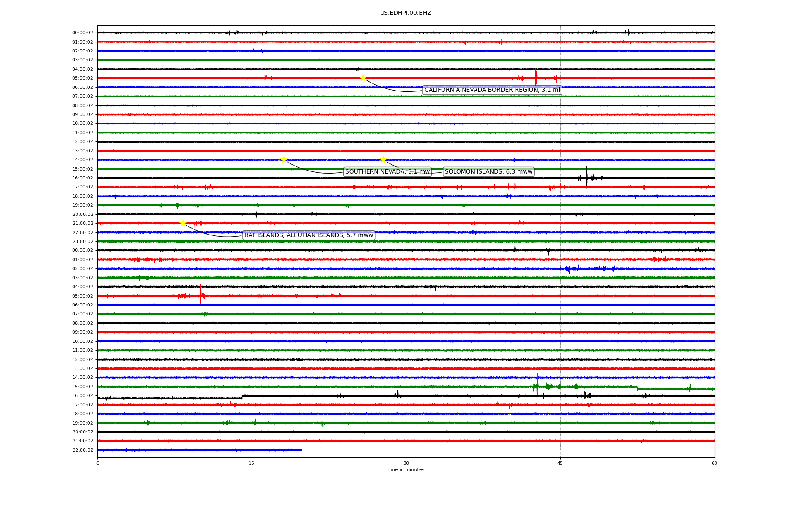Click the 60 tick on x-axis
Image resolution: width=812 pixels, height=508 pixels.
pyautogui.click(x=714, y=463)
